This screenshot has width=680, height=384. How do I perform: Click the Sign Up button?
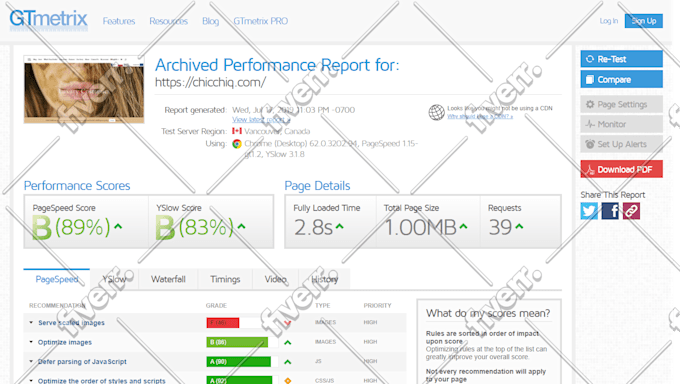click(x=644, y=21)
